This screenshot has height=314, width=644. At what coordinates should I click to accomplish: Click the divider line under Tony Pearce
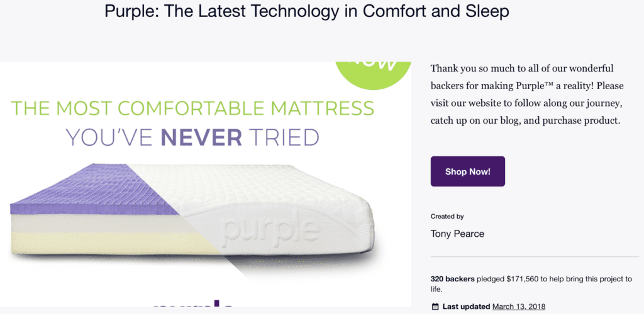pyautogui.click(x=535, y=257)
